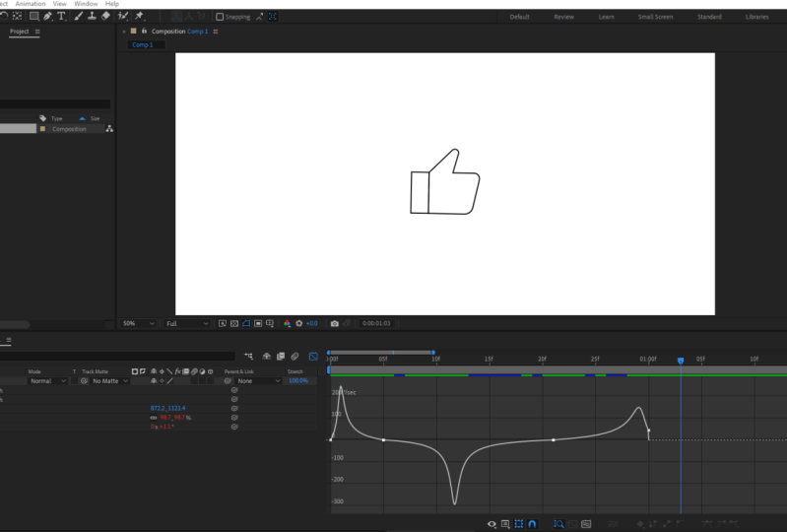Open the Composition panel menu

(x=216, y=32)
